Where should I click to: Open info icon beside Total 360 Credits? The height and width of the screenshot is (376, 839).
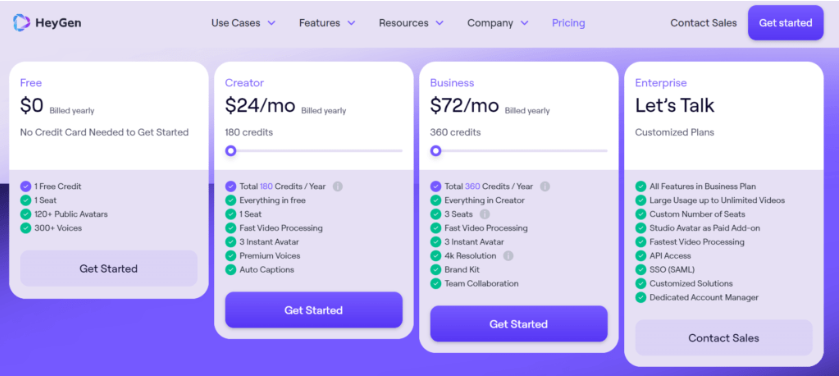[x=545, y=186]
